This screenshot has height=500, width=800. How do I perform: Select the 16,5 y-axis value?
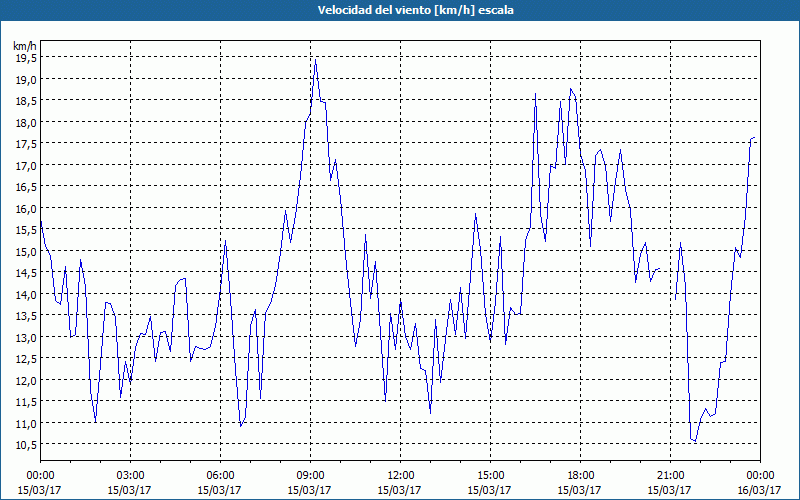pos(27,187)
